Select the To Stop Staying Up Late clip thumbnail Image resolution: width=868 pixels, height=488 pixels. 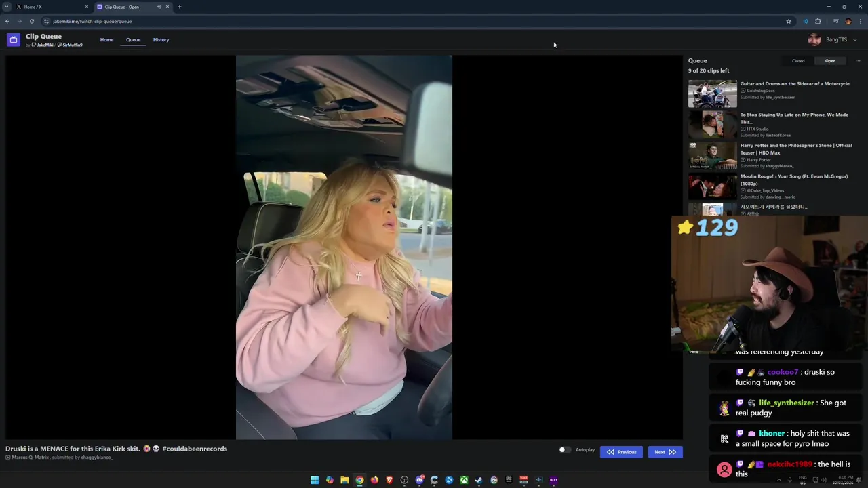(713, 125)
